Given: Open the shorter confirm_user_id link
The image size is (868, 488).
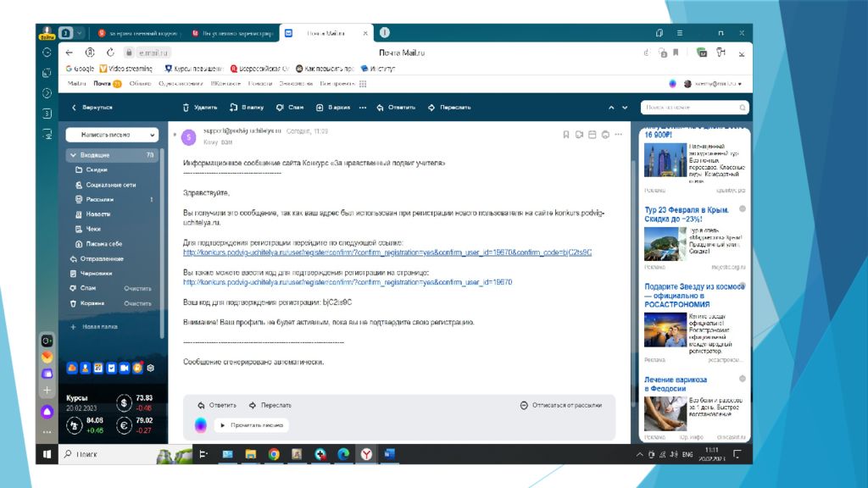Looking at the screenshot, I should coord(348,282).
